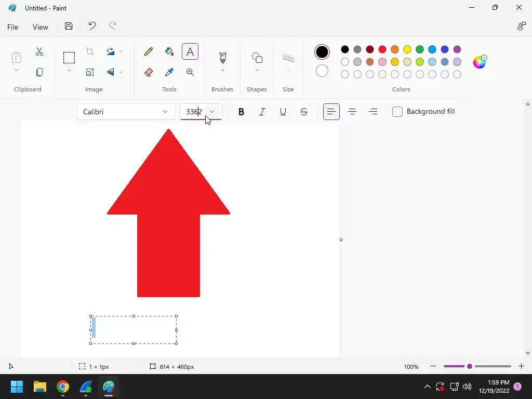Click the rectangular Select tool
Viewport: 532px width, 399px height.
pyautogui.click(x=69, y=58)
